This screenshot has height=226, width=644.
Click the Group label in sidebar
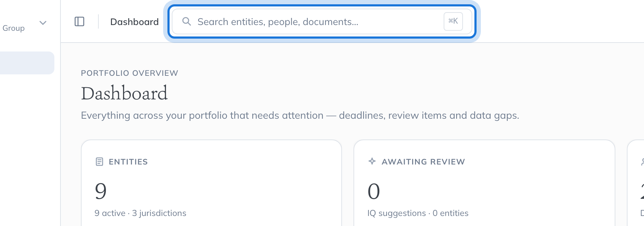pyautogui.click(x=14, y=28)
